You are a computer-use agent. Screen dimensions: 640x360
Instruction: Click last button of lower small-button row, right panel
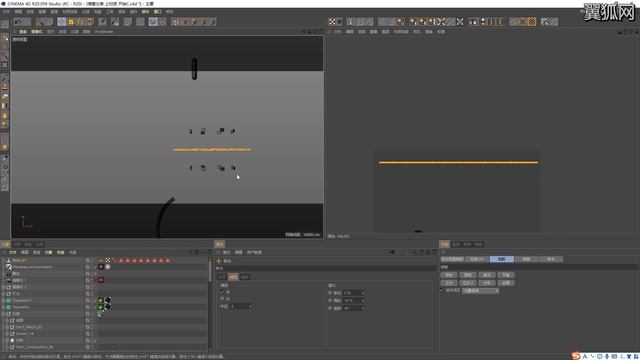[506, 282]
